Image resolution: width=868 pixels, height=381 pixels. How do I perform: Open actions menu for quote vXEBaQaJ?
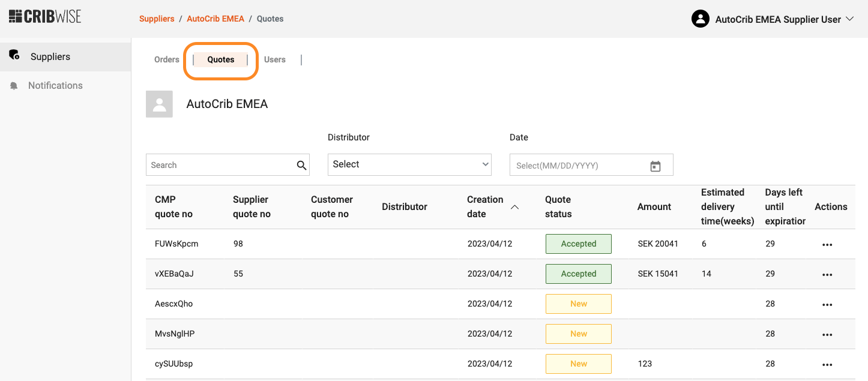click(827, 275)
